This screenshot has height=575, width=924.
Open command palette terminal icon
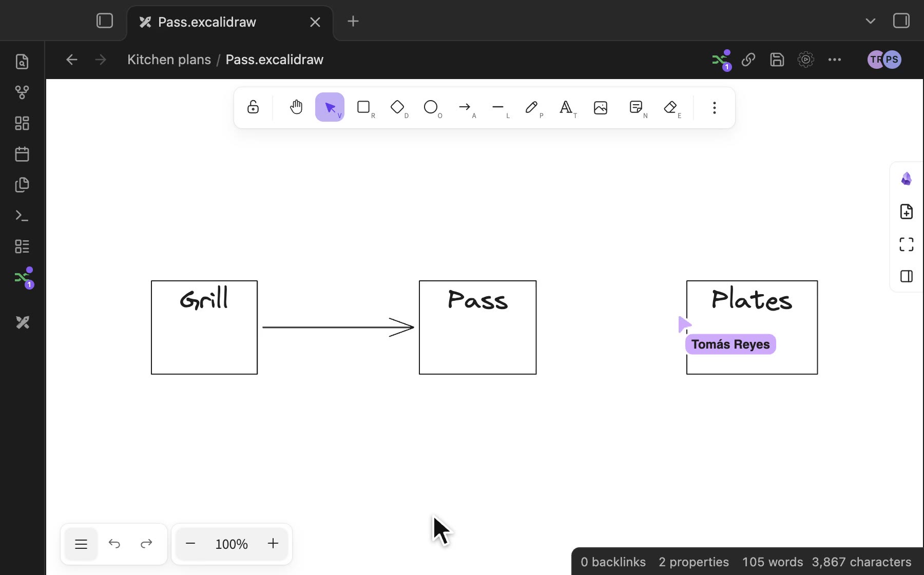click(22, 216)
